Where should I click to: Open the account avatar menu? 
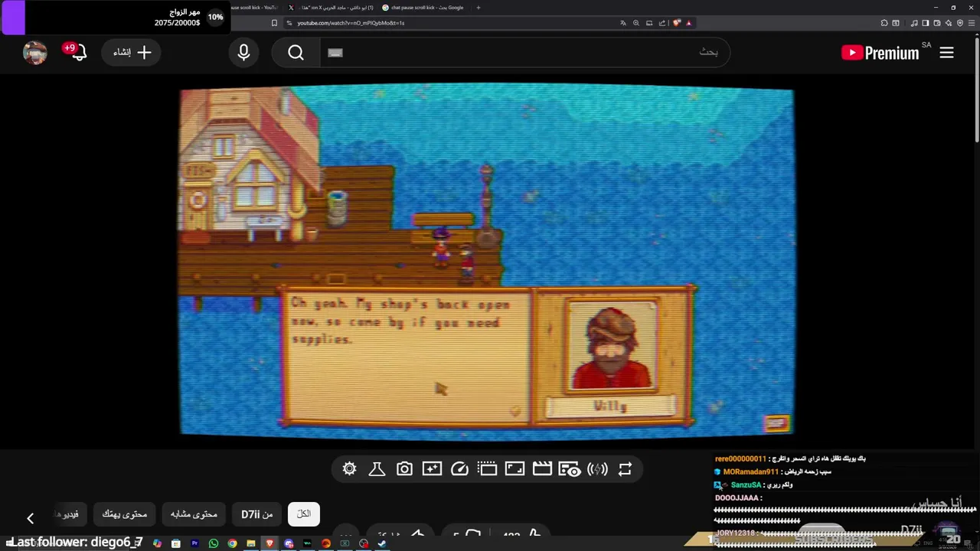click(x=34, y=53)
